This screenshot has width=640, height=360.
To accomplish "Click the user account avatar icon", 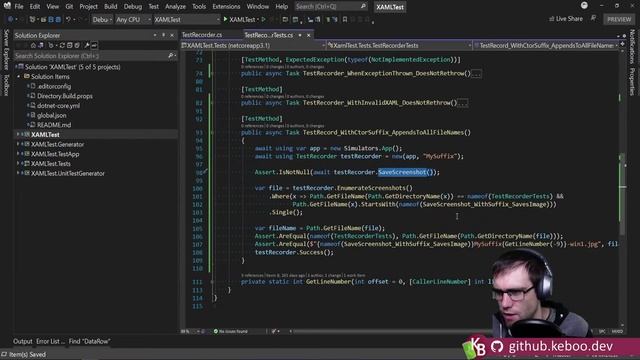I will pos(584,5).
